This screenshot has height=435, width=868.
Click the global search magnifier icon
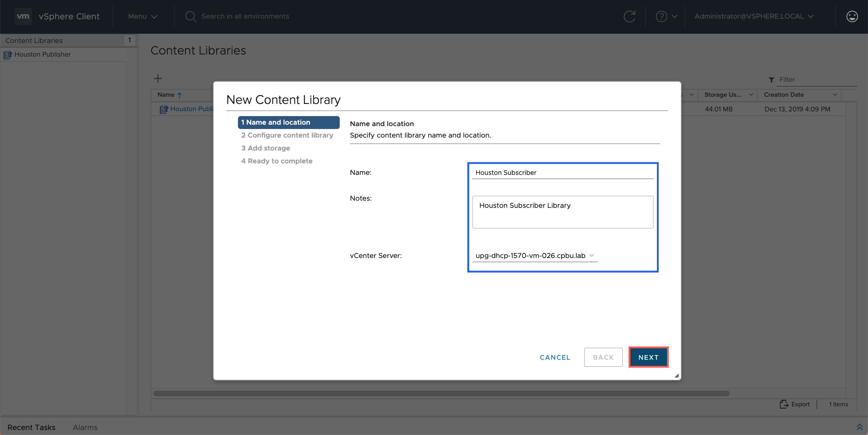click(190, 16)
